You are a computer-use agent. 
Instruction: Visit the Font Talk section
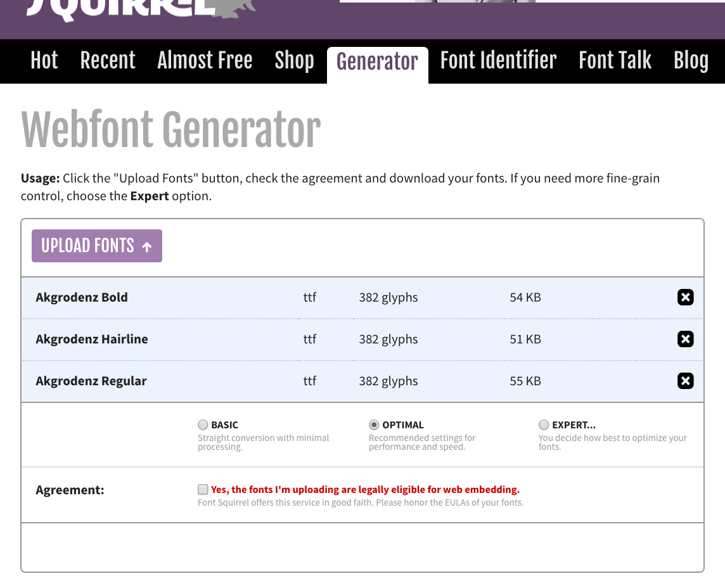(615, 61)
